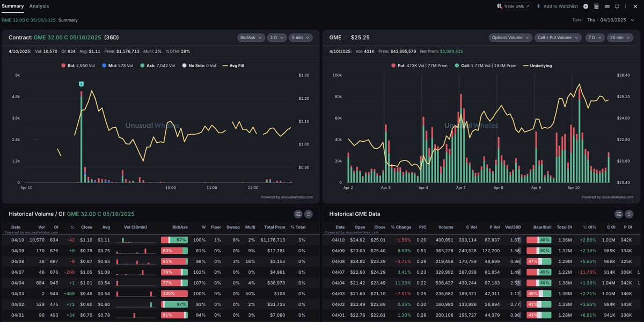The height and width of the screenshot is (322, 644).
Task: Click the +469 OI change value
Action: [x=69, y=294]
